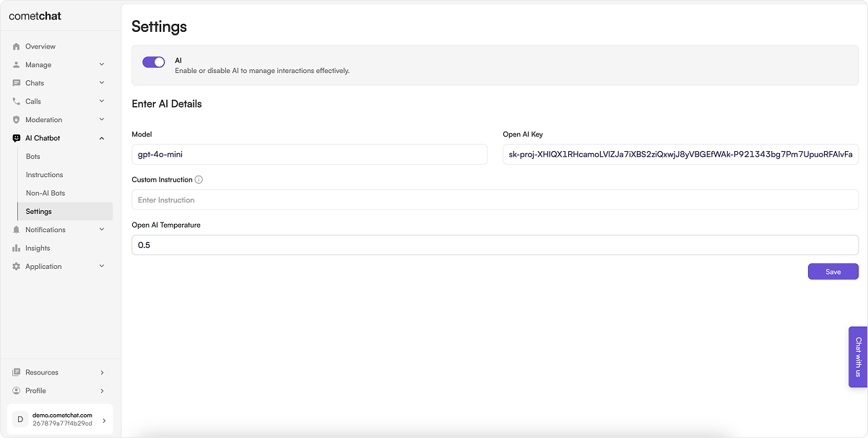Go to Non-AI Bots page
The height and width of the screenshot is (438, 868).
45,193
